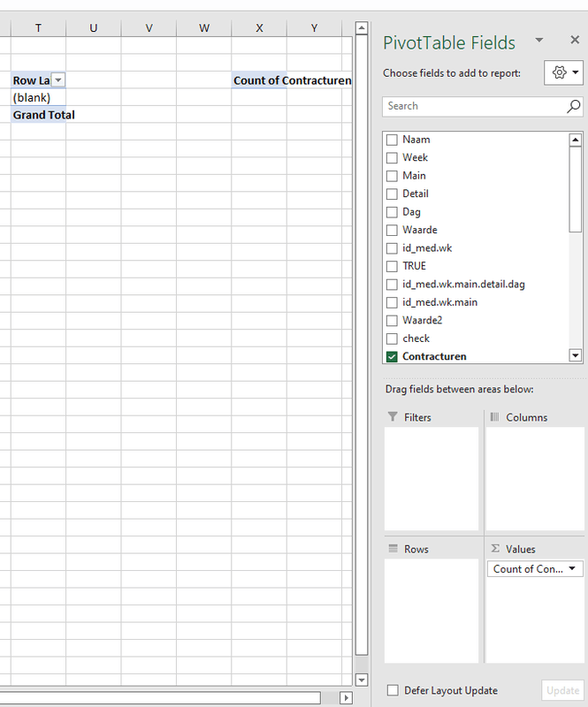
Task: Click the search magnifier icon
Action: click(574, 106)
